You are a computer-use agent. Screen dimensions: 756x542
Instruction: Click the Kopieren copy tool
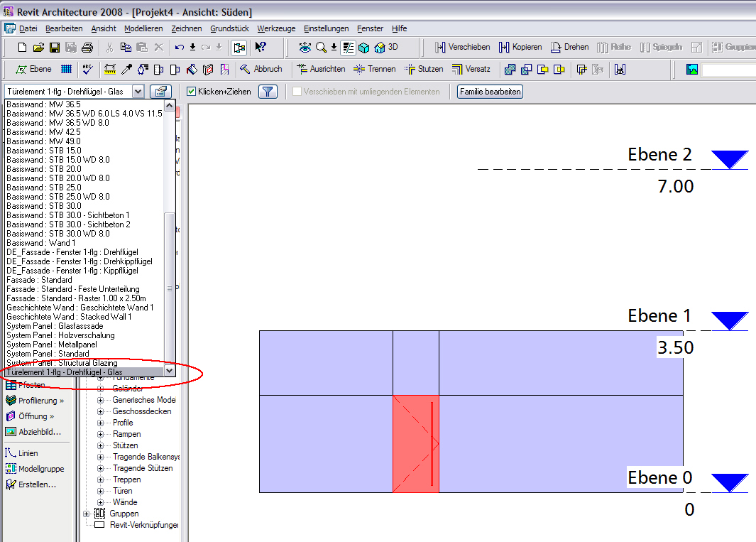pos(520,48)
